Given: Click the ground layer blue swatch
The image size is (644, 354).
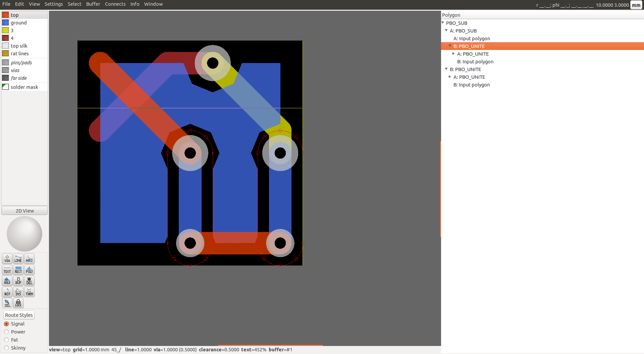Looking at the screenshot, I should tap(5, 22).
